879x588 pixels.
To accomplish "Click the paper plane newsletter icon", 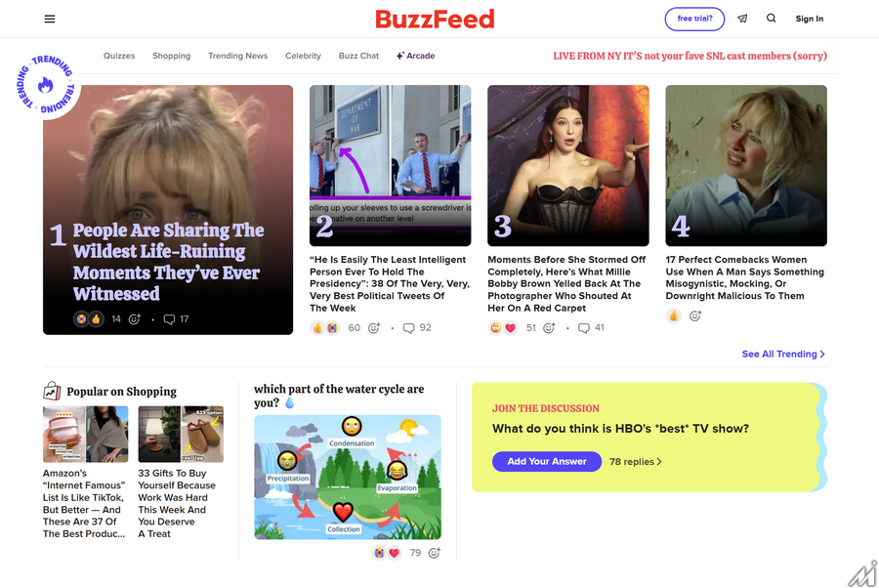I will [x=743, y=19].
